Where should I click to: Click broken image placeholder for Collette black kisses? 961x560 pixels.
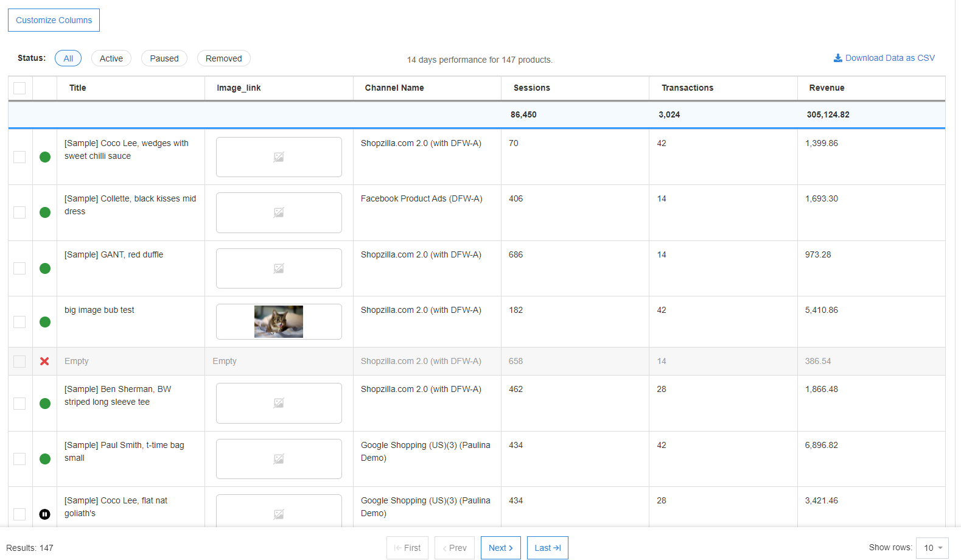[279, 212]
